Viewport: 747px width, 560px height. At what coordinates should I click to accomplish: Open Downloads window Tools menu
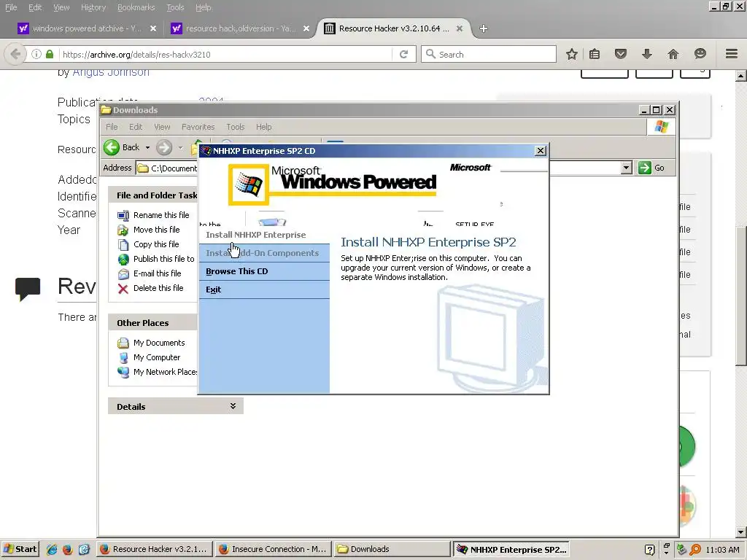pyautogui.click(x=236, y=127)
